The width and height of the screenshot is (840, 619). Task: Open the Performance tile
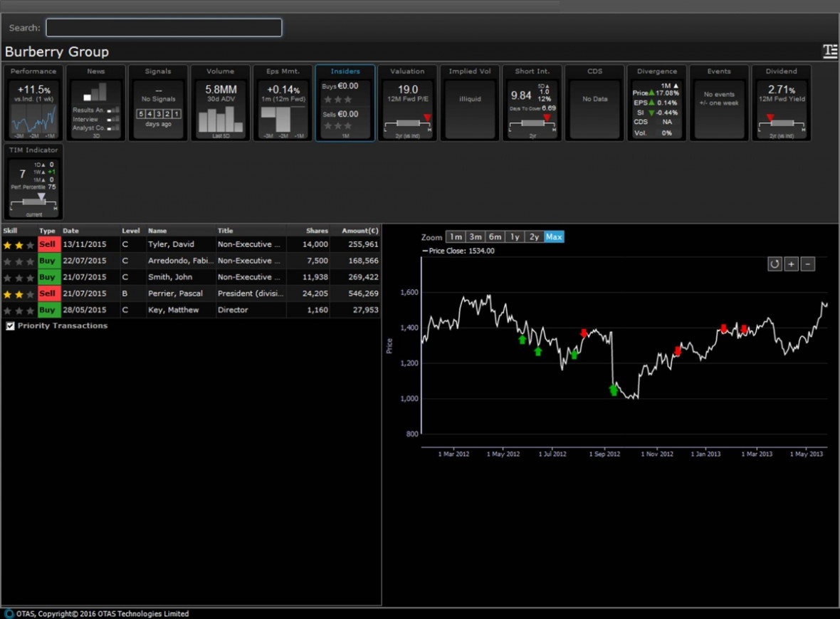[33, 103]
